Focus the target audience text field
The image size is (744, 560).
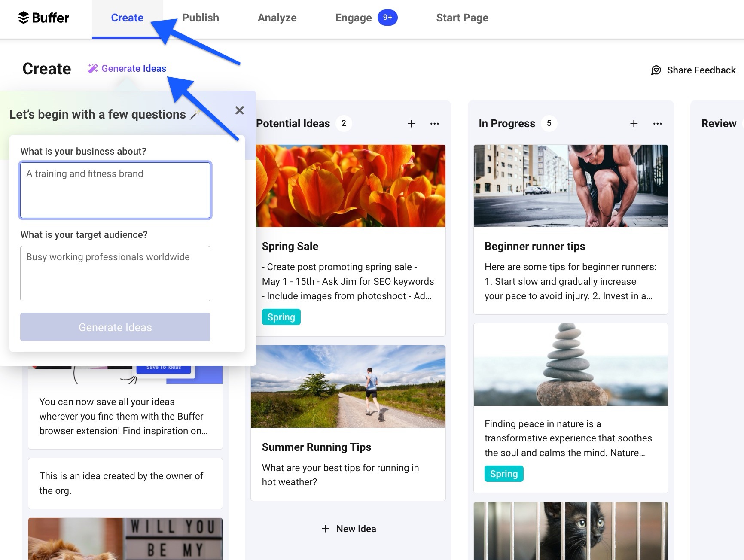[x=115, y=274]
